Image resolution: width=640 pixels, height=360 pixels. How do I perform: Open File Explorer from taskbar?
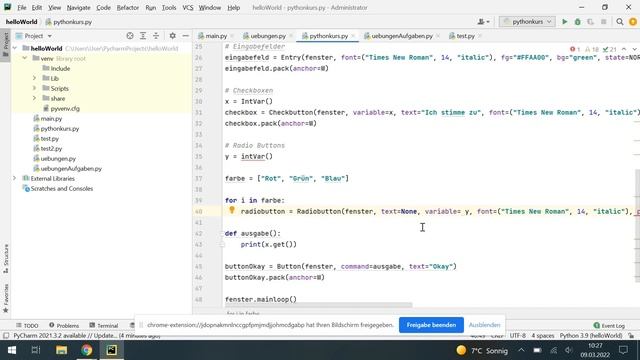[61, 350]
